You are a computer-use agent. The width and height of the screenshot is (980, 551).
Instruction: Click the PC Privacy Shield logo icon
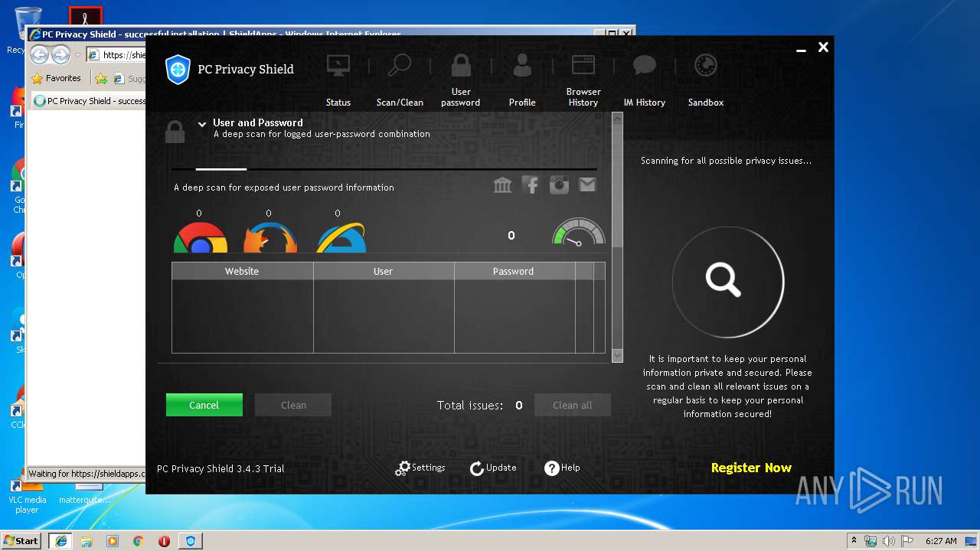[178, 70]
